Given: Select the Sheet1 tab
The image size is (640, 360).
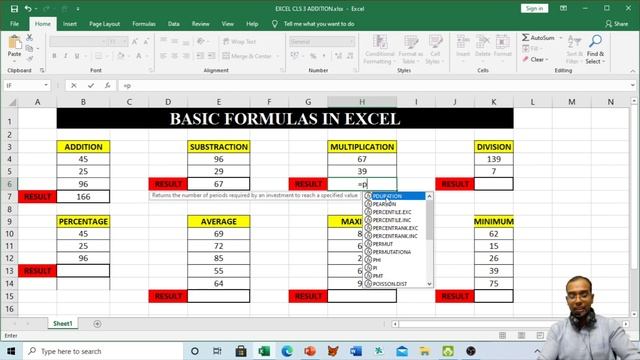Looking at the screenshot, I should pos(62,324).
